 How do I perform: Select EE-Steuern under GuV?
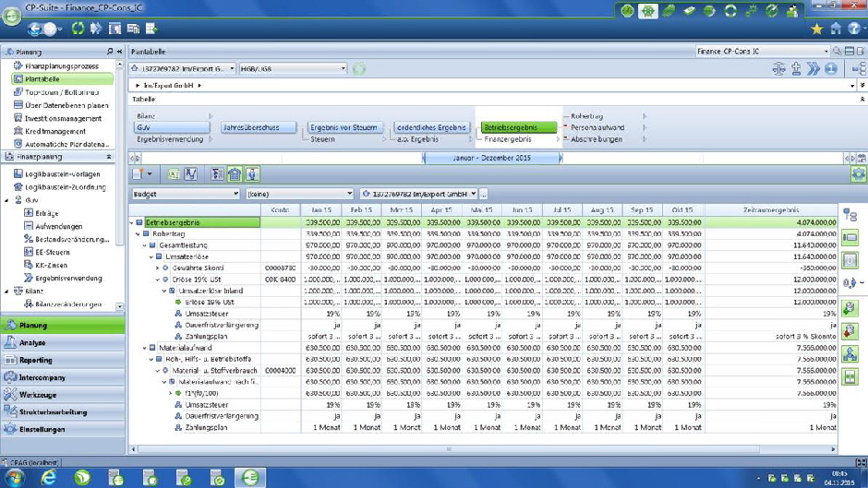[x=52, y=252]
